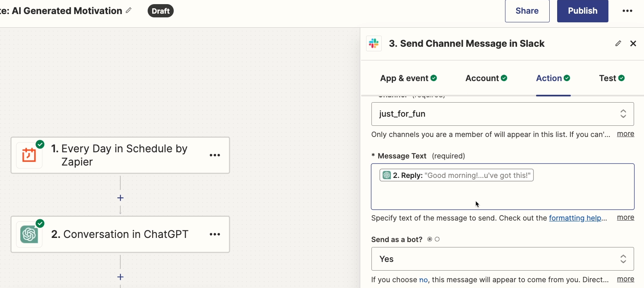Image resolution: width=644 pixels, height=288 pixels.
Task: Expand 'more' under Message Text help
Action: pos(625,217)
